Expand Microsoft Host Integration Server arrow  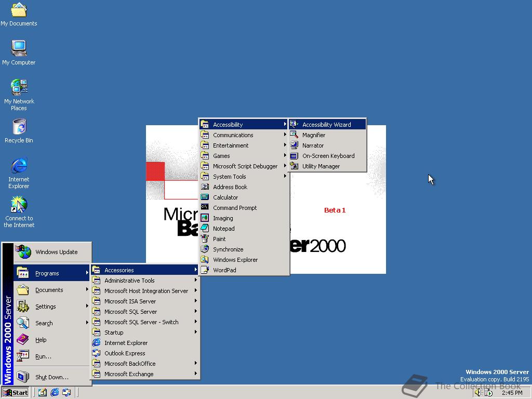pos(196,291)
